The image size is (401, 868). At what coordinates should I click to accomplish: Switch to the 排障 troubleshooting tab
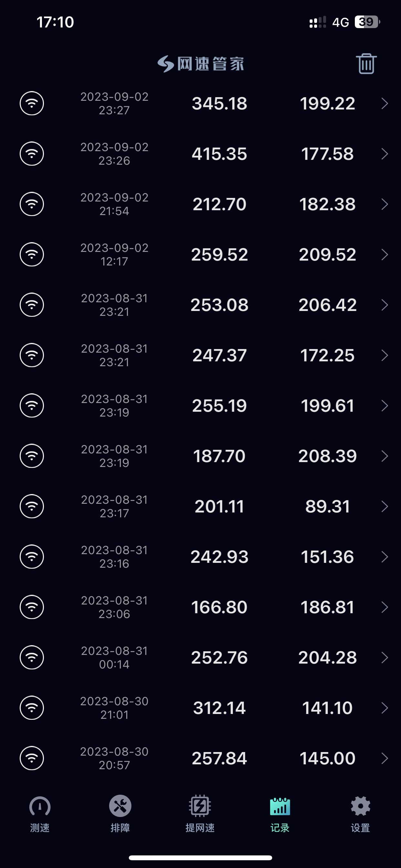(120, 813)
